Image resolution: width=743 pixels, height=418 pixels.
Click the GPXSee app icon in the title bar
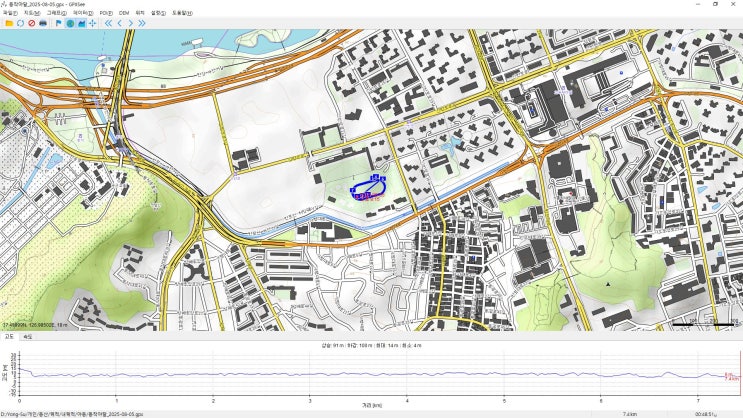click(x=4, y=4)
